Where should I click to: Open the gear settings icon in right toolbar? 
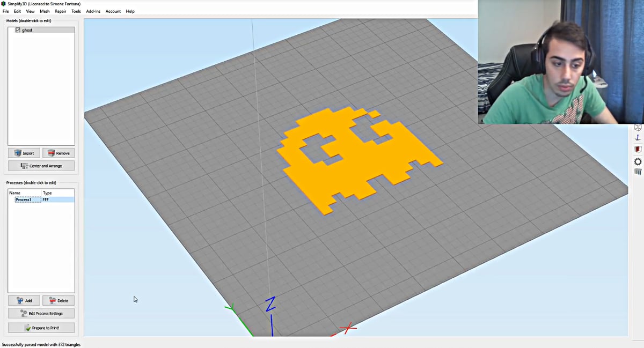(x=638, y=161)
